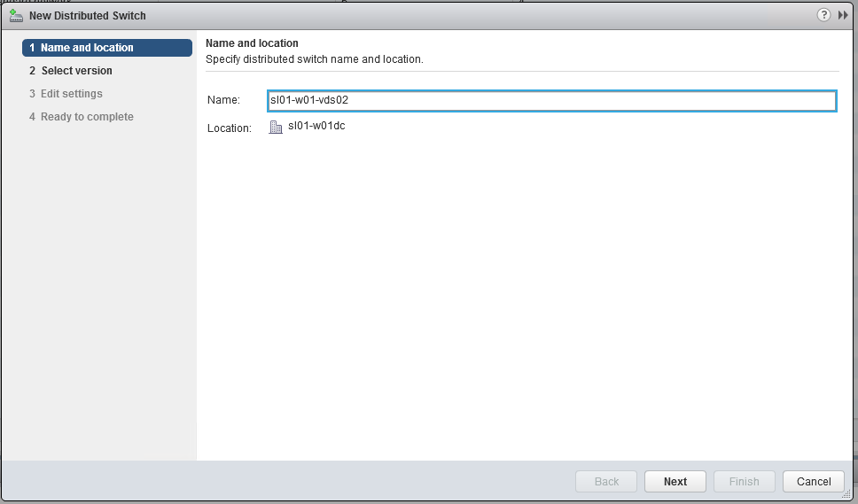Click the Name and location page heading
858x504 pixels.
(252, 43)
